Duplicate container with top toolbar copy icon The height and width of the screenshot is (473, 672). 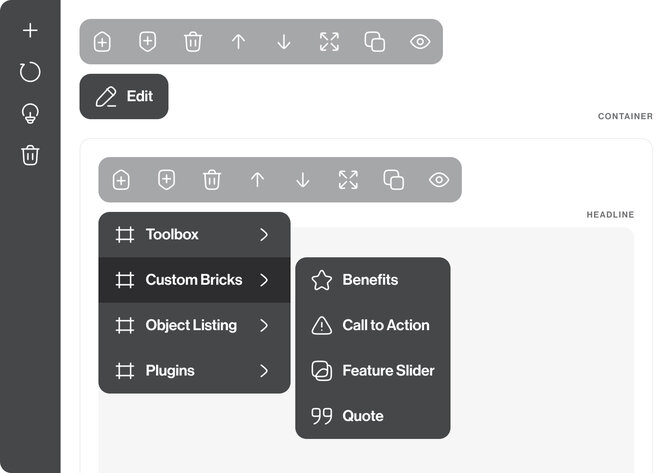(x=375, y=42)
